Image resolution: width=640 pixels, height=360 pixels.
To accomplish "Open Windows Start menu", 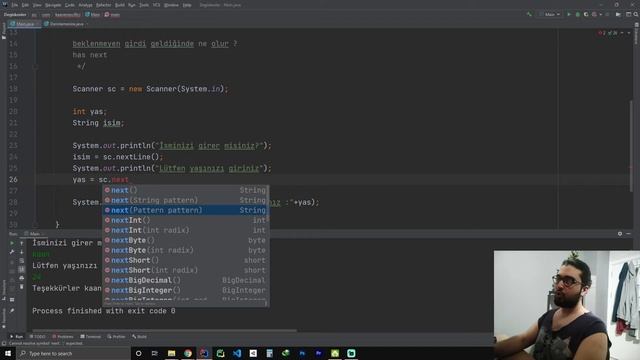I will pyautogui.click(x=8, y=353).
